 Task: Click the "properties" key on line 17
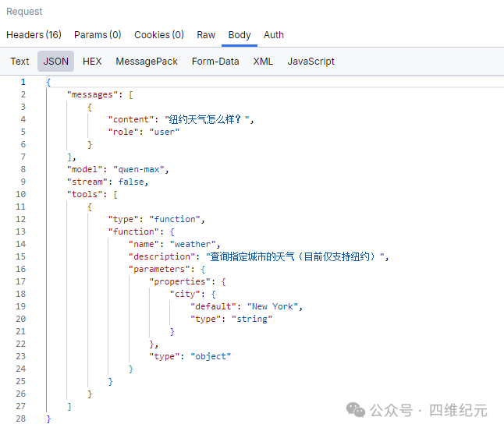pyautogui.click(x=179, y=281)
